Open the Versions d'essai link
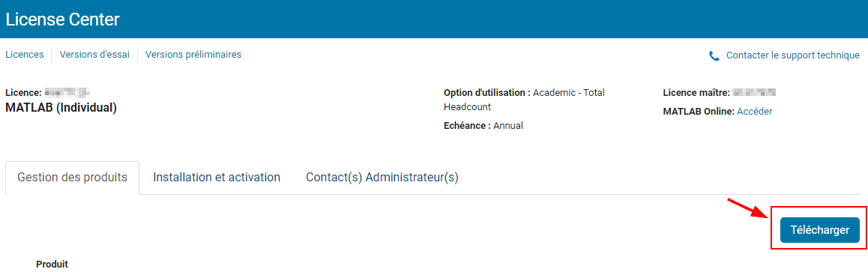Image resolution: width=868 pixels, height=272 pixels. point(94,55)
